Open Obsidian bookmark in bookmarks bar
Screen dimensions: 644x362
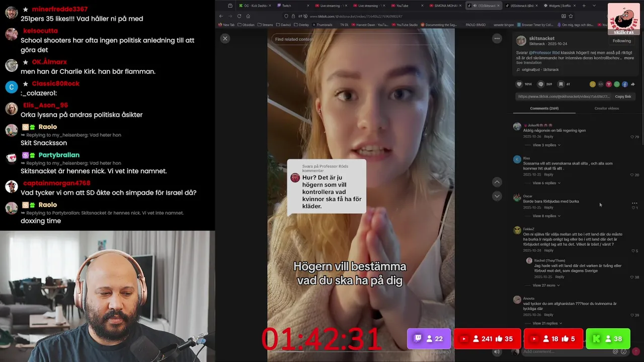(246, 24)
